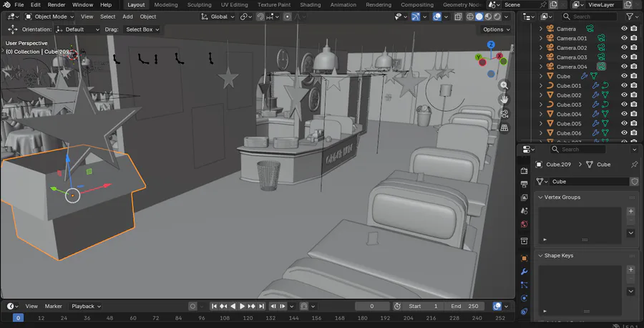The width and height of the screenshot is (644, 328).
Task: Open the outliner filter funnel
Action: point(632,16)
